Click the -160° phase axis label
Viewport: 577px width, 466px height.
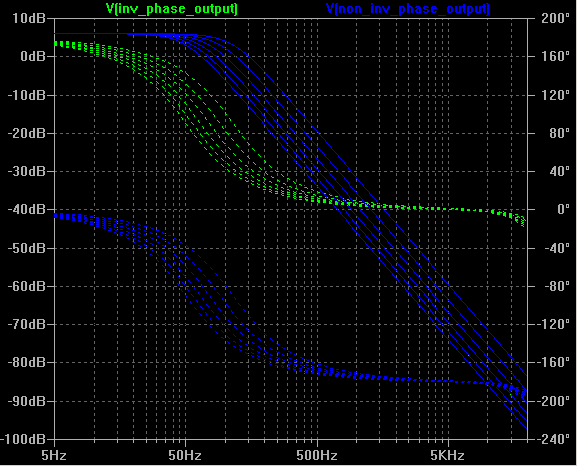(553, 363)
